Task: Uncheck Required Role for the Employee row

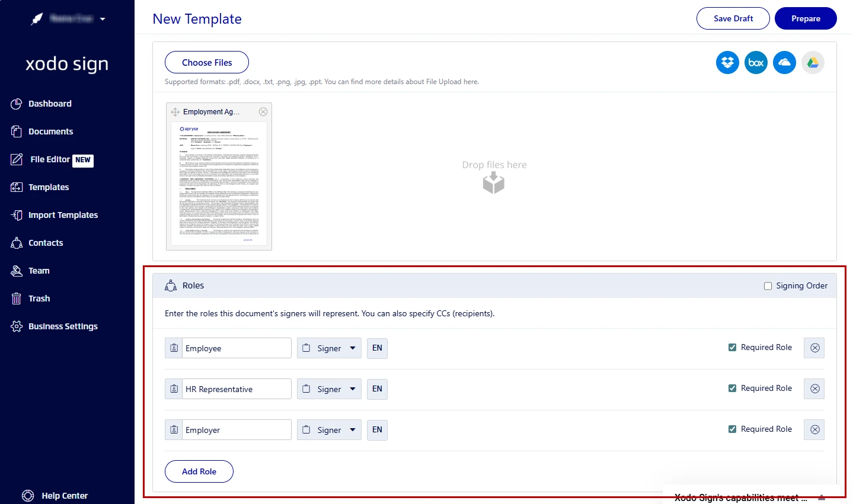Action: coord(733,347)
